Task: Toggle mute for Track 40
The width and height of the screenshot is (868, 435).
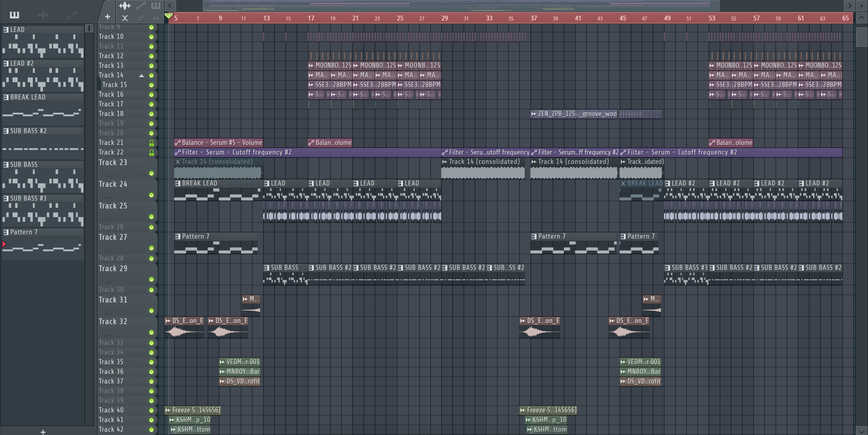Action: point(151,410)
